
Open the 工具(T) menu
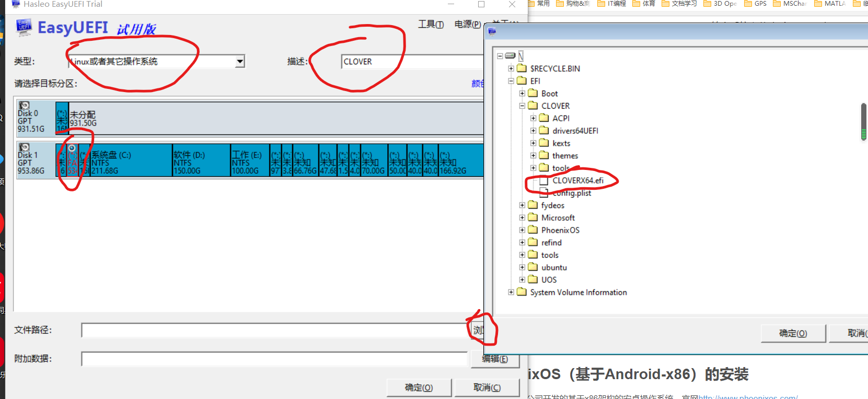coord(431,25)
